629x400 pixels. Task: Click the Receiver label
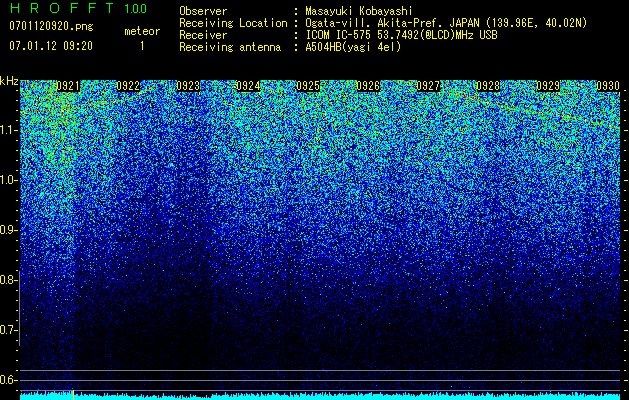pos(203,35)
